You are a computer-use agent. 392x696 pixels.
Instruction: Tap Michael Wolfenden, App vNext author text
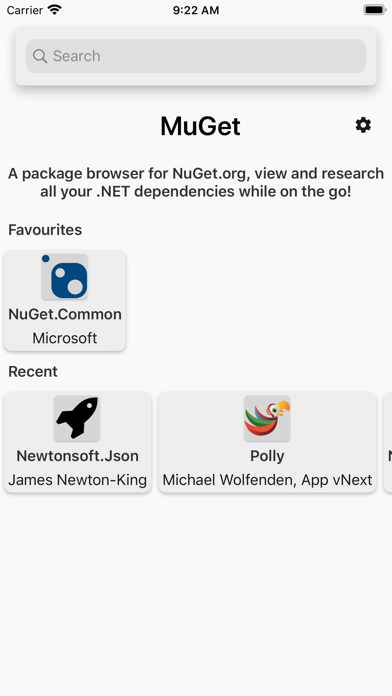pos(267,480)
